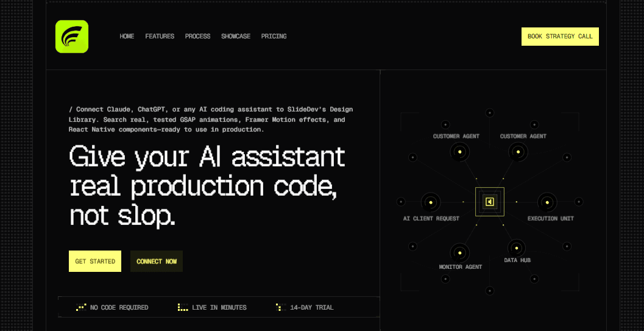Select the Data Hub node icon

(x=516, y=247)
